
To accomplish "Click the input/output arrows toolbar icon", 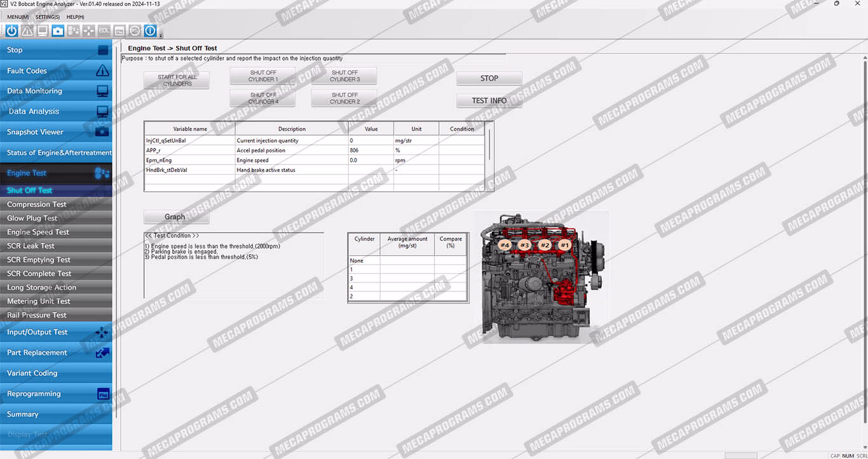I will click(88, 30).
